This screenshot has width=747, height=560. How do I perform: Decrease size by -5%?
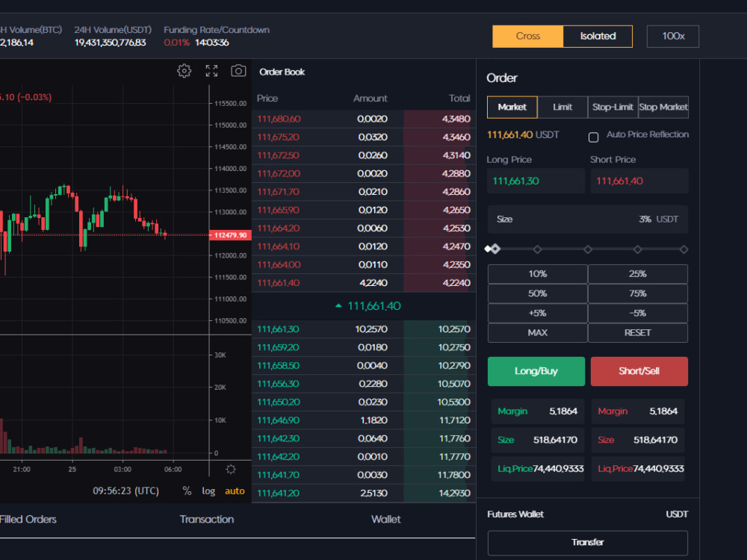638,314
